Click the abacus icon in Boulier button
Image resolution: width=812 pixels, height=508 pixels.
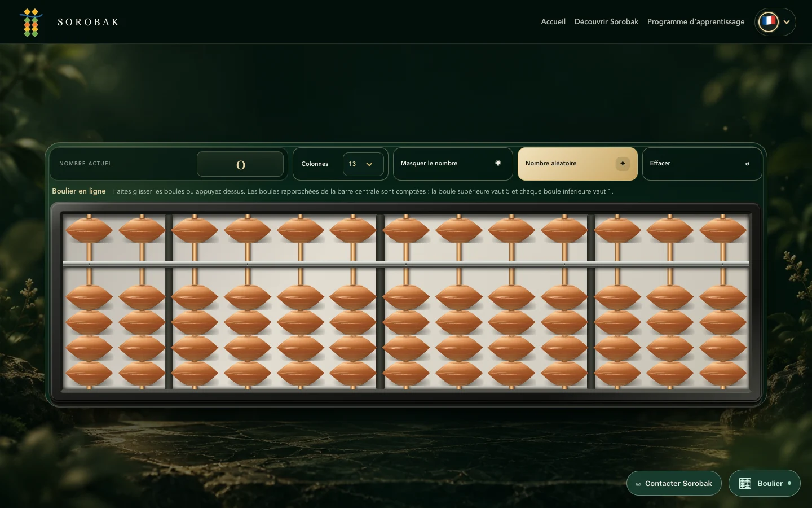tap(745, 483)
